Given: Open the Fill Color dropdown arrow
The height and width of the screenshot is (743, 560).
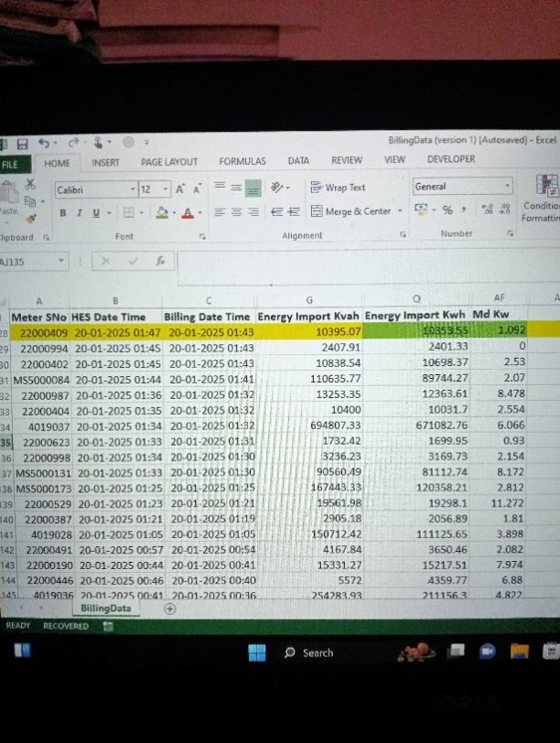Looking at the screenshot, I should tap(174, 213).
